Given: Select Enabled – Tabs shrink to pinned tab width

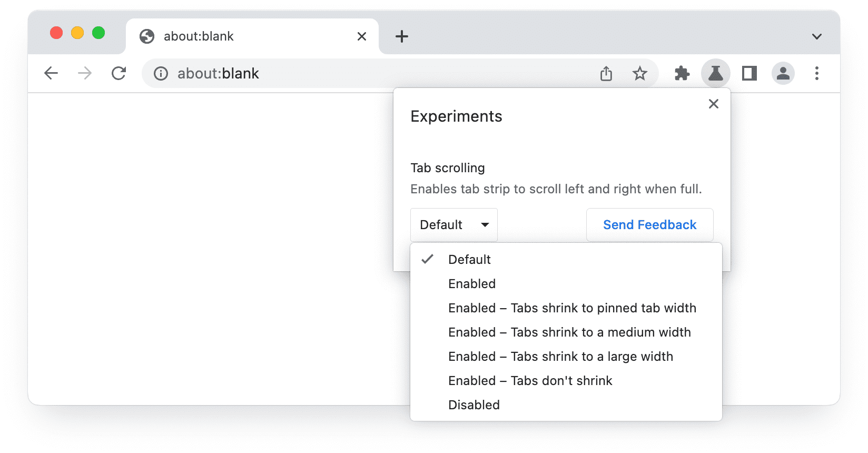Looking at the screenshot, I should [x=572, y=308].
